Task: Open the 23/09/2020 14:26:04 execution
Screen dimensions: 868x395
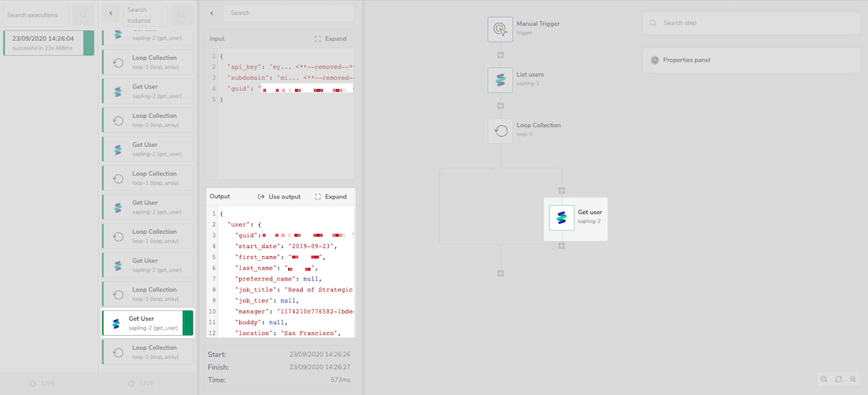Action: (x=47, y=43)
